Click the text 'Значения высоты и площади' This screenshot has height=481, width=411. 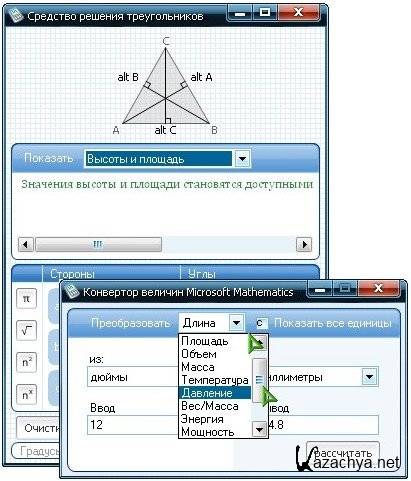point(102,184)
